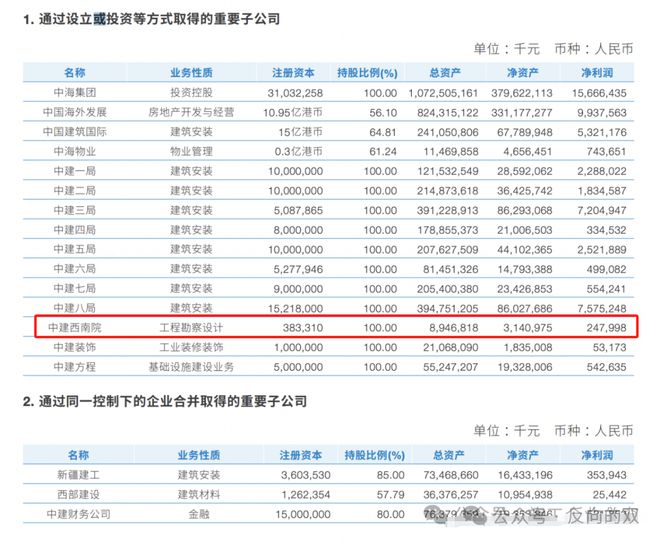This screenshot has width=660, height=542.
Task: Click registered capital 15亿港币
Action: click(301, 132)
